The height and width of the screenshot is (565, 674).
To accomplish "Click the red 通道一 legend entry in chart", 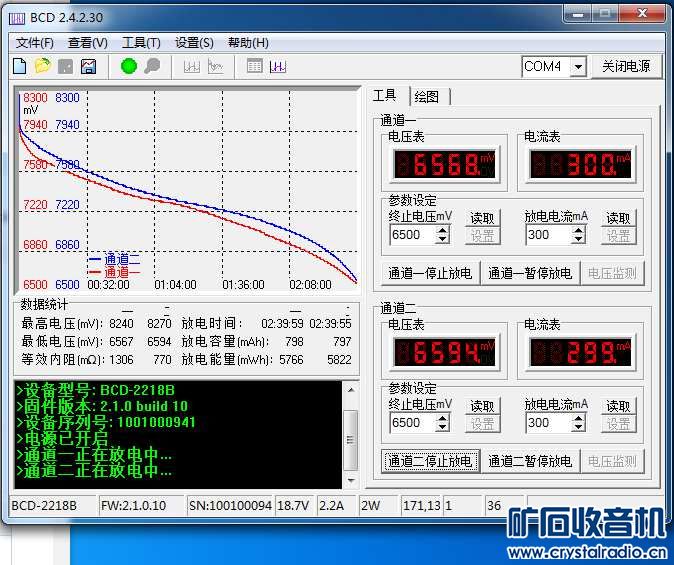I will 114,272.
